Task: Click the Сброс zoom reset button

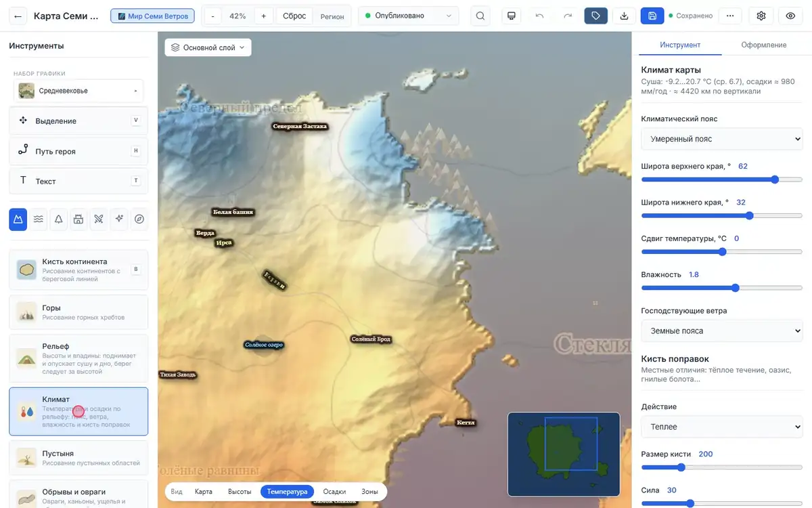Action: (x=294, y=16)
